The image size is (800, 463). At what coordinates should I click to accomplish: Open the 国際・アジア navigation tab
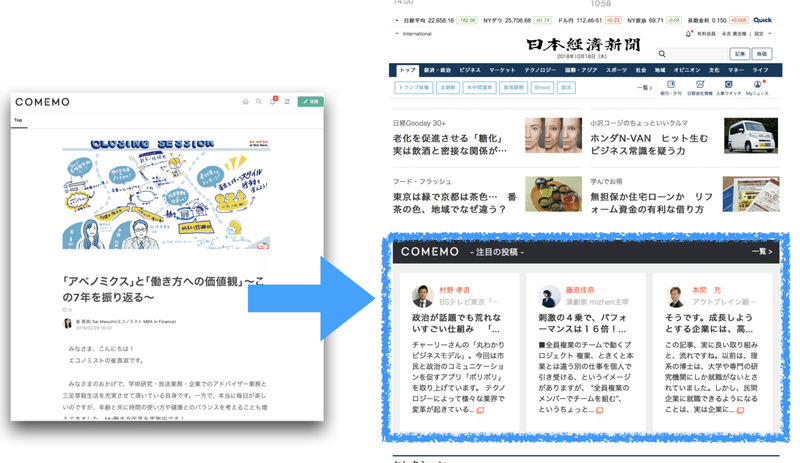pos(581,70)
